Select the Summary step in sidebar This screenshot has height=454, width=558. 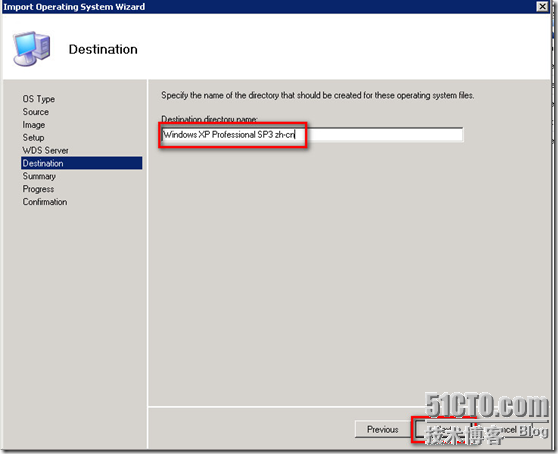[39, 176]
